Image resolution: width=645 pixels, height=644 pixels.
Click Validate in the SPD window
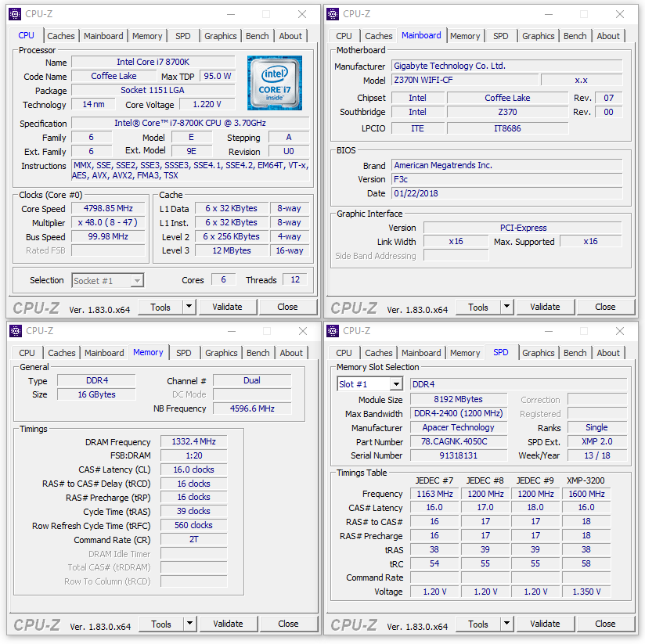pyautogui.click(x=545, y=624)
